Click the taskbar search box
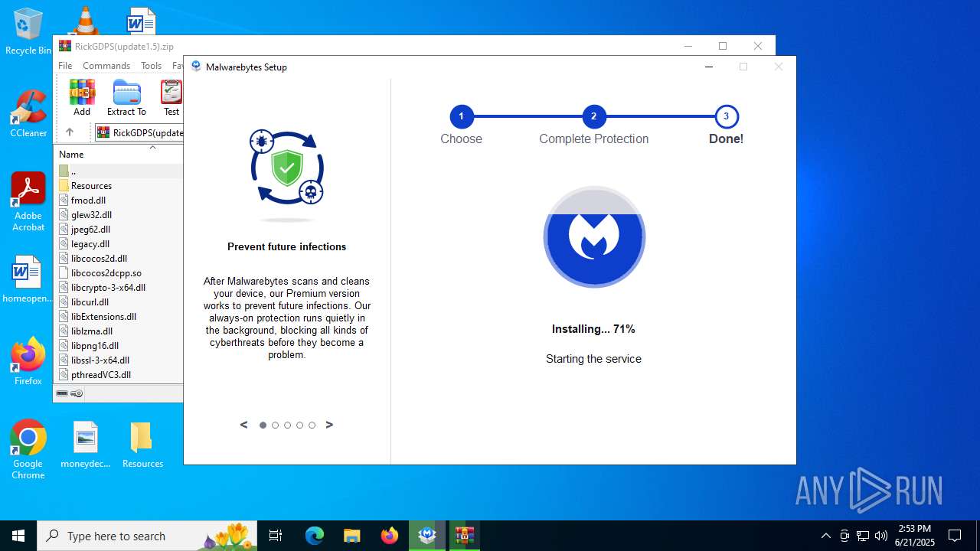 [x=149, y=536]
